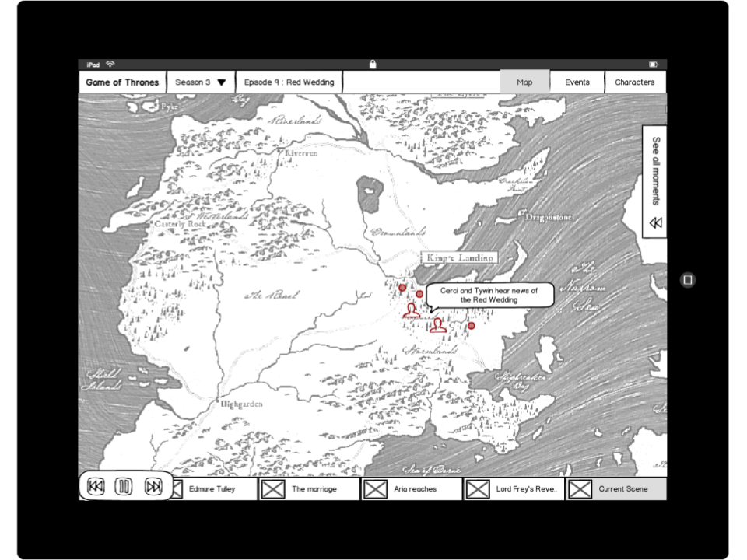Click the Game of Thrones title button
Screen dimensions: 747x560
tap(122, 82)
